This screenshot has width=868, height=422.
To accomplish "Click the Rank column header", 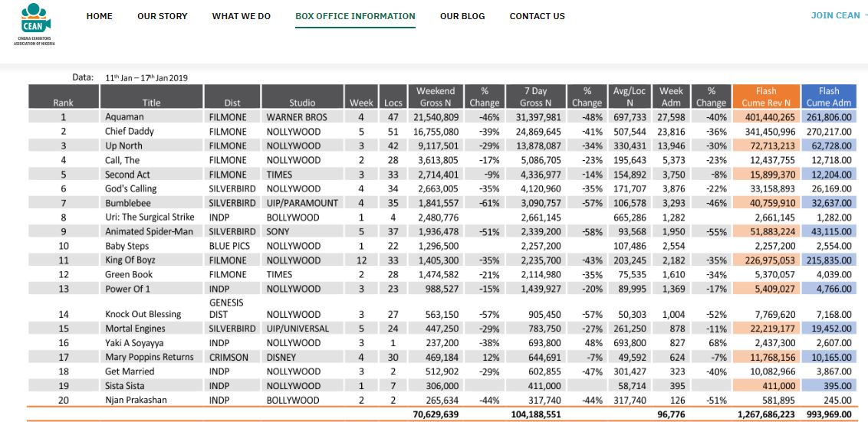I will (63, 97).
